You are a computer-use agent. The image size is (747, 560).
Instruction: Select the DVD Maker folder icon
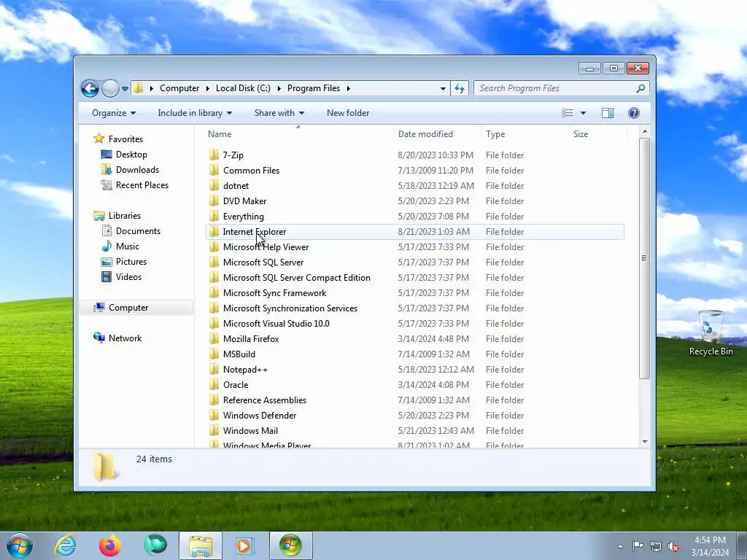(x=214, y=201)
